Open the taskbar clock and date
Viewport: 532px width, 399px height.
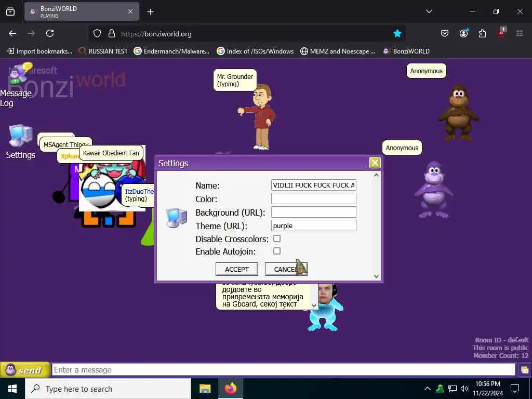pyautogui.click(x=488, y=389)
